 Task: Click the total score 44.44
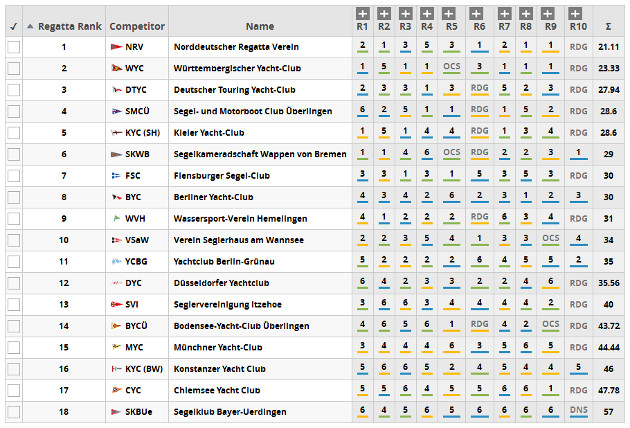[x=608, y=348]
